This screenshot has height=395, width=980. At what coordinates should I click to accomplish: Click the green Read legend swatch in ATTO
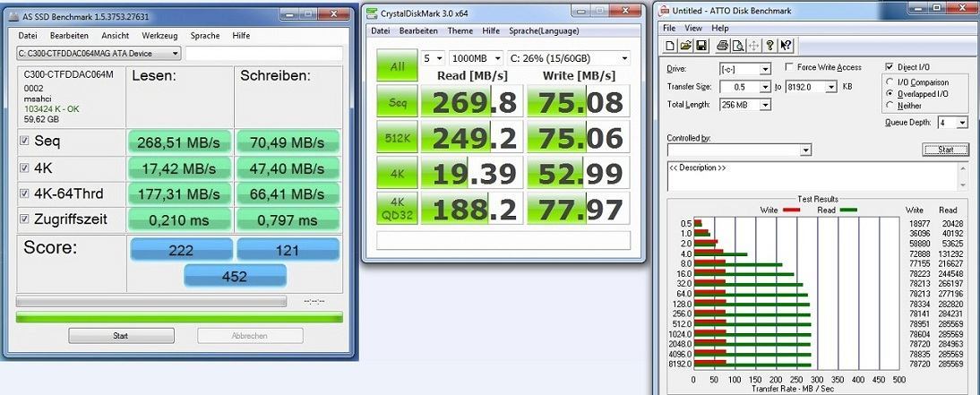847,210
